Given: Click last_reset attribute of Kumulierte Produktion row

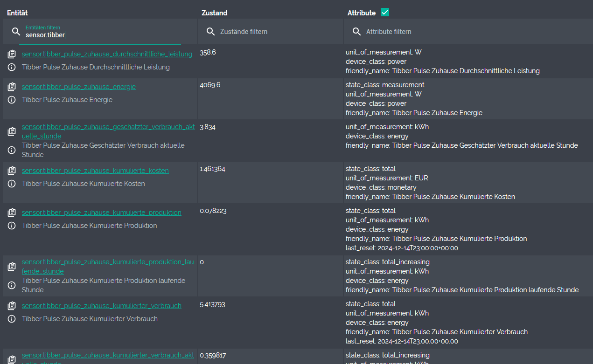Looking at the screenshot, I should 402,248.
